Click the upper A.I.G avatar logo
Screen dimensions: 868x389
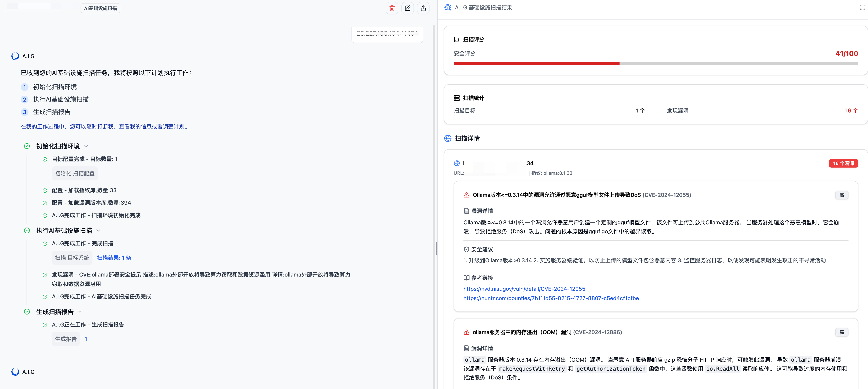pyautogui.click(x=15, y=56)
